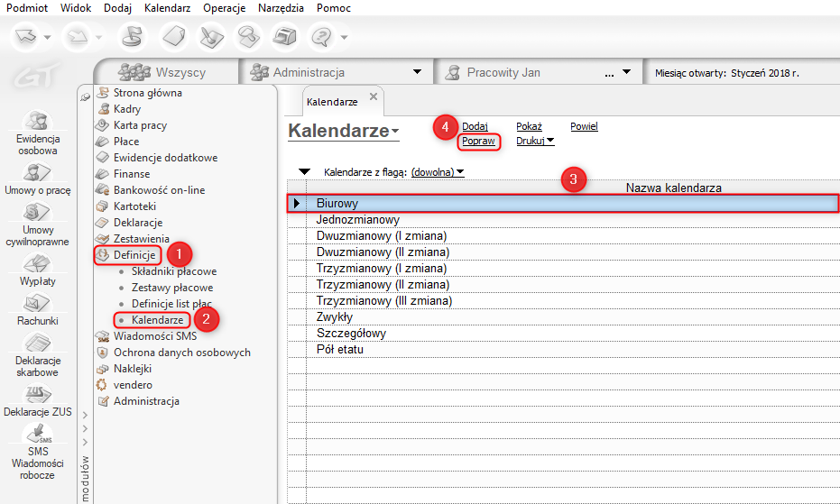Select the Dwuzmianowy (II zmiana) row

coord(563,252)
